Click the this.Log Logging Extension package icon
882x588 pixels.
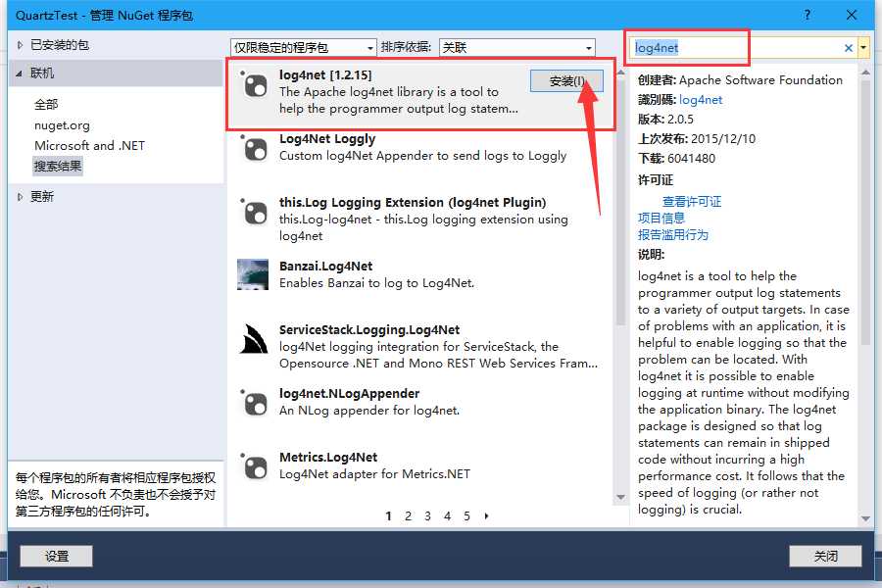point(254,212)
